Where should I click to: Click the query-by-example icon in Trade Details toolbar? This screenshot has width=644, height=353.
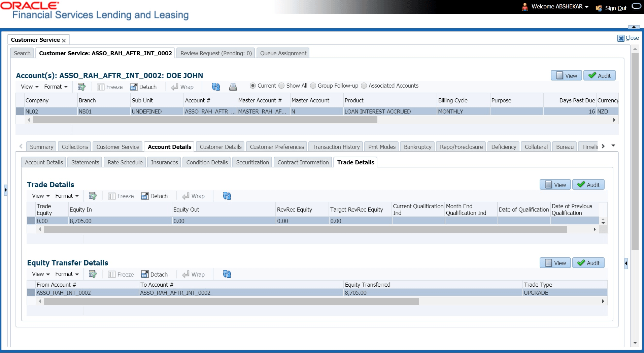[93, 196]
